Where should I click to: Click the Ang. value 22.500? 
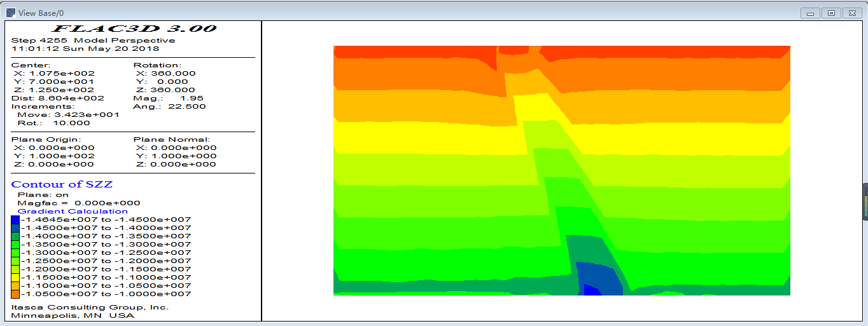point(187,106)
